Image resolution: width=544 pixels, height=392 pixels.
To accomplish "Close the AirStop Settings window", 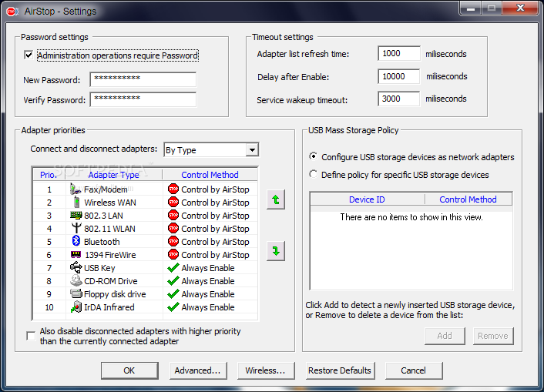I will (520, 8).
